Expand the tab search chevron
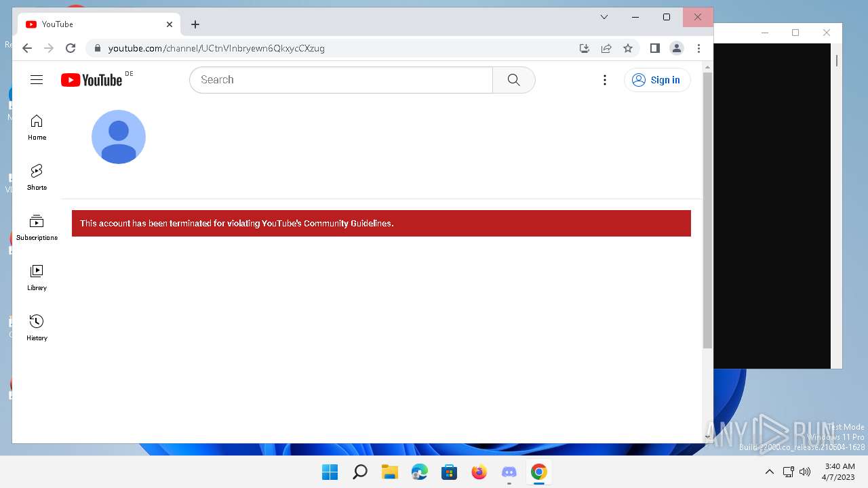This screenshot has width=868, height=488. tap(604, 17)
